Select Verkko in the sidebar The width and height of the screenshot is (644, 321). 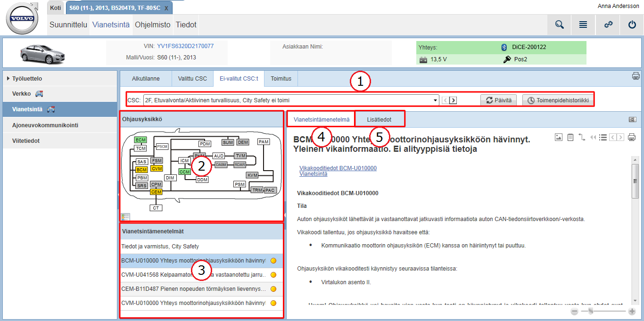[60, 94]
